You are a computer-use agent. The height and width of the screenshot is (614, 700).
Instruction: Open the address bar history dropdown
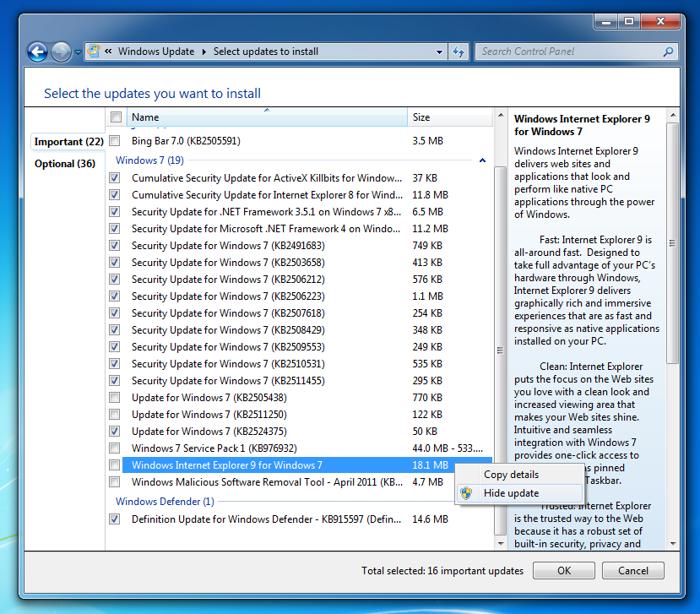[x=439, y=52]
